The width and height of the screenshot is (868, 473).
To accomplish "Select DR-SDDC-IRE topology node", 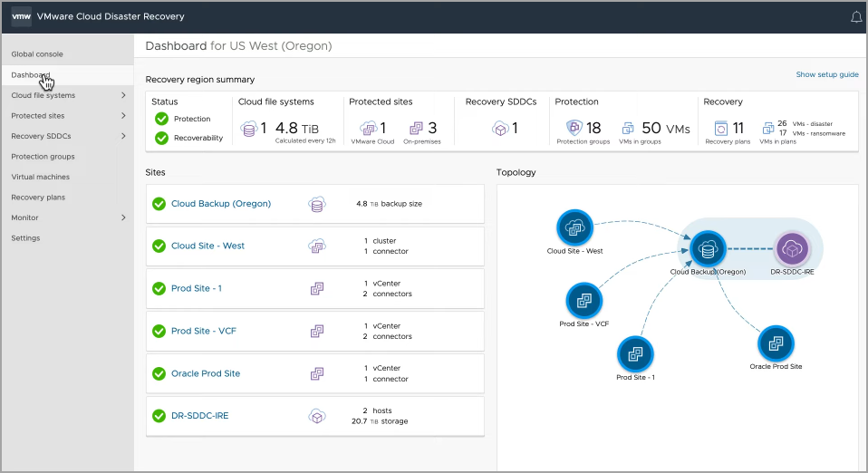I will tap(792, 249).
